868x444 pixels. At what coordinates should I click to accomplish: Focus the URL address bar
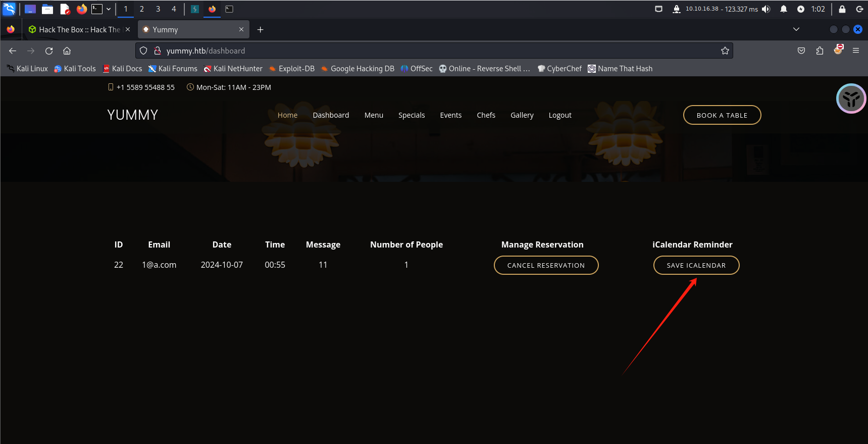tap(429, 51)
